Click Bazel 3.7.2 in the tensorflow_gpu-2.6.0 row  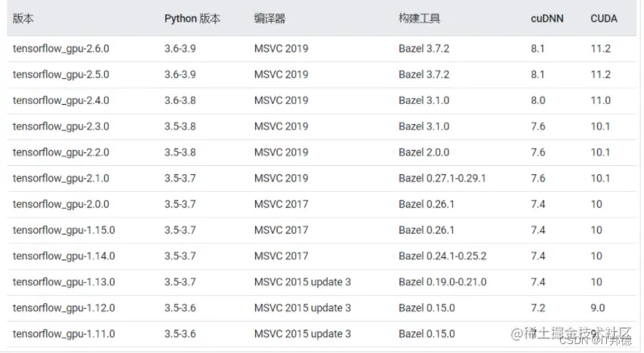click(424, 49)
